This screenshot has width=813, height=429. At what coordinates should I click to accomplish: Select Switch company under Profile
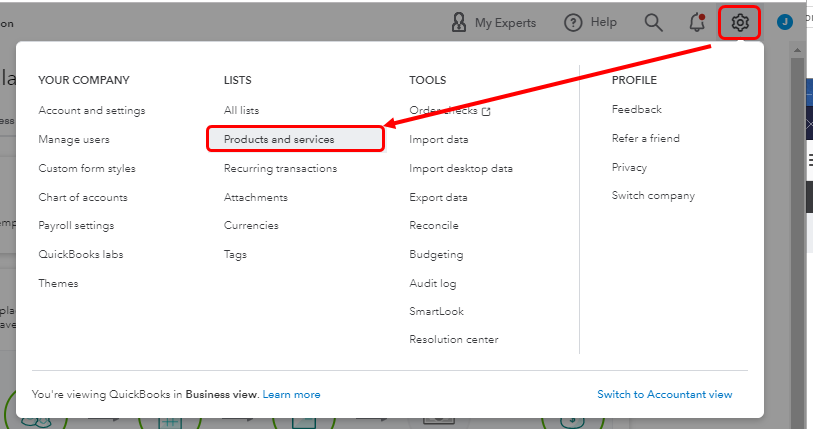pyautogui.click(x=653, y=195)
